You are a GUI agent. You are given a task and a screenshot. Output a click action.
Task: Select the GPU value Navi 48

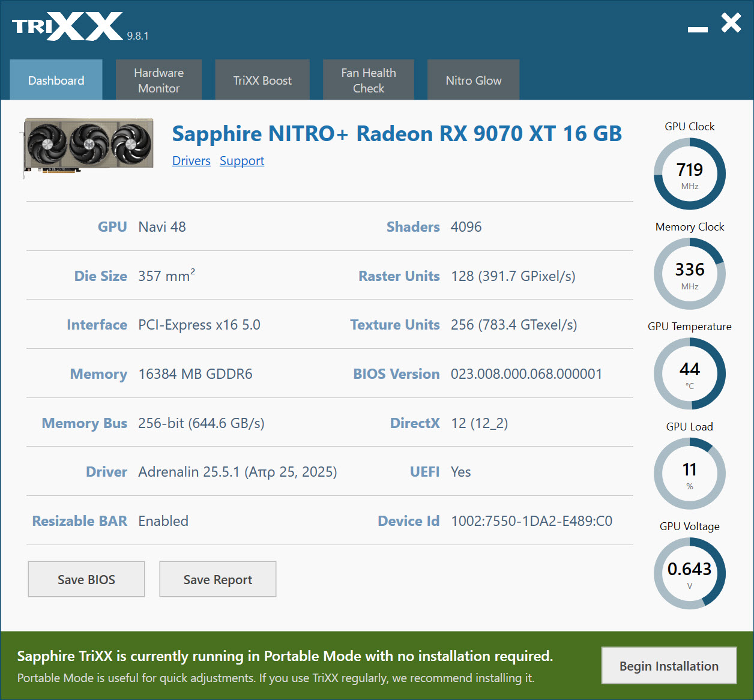162,227
